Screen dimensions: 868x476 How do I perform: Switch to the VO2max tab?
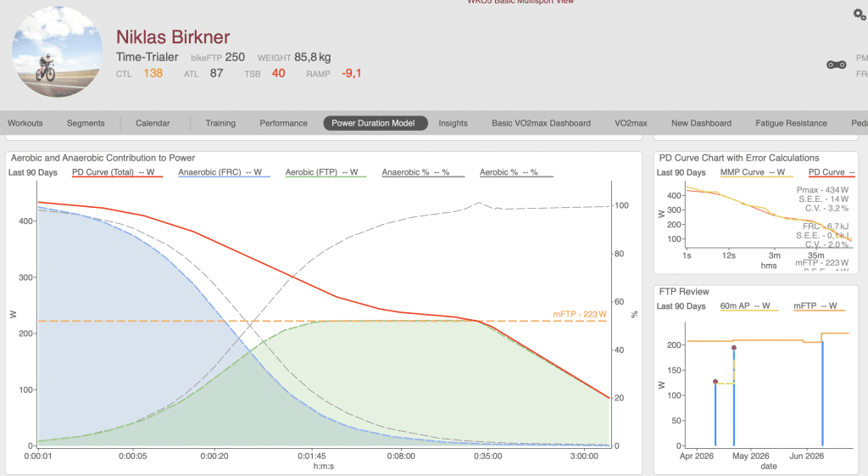(631, 123)
